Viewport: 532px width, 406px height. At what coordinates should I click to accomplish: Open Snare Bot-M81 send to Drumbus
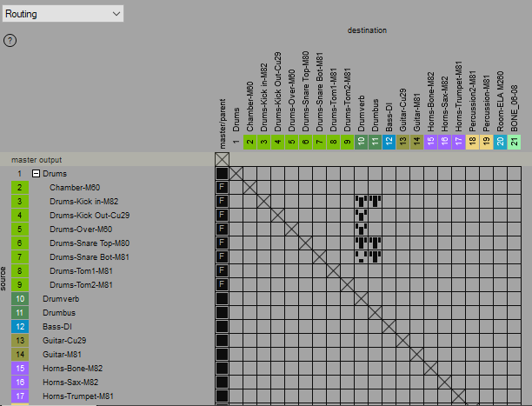pos(375,257)
